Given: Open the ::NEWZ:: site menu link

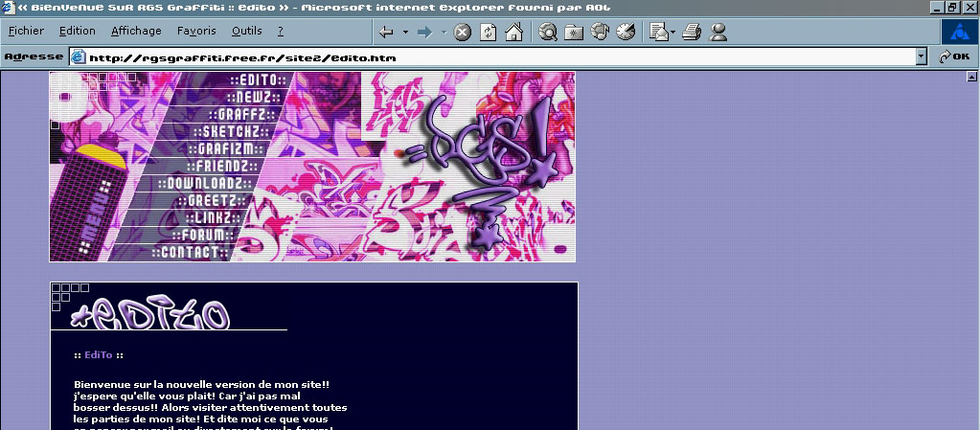Looking at the screenshot, I should pyautogui.click(x=253, y=97).
